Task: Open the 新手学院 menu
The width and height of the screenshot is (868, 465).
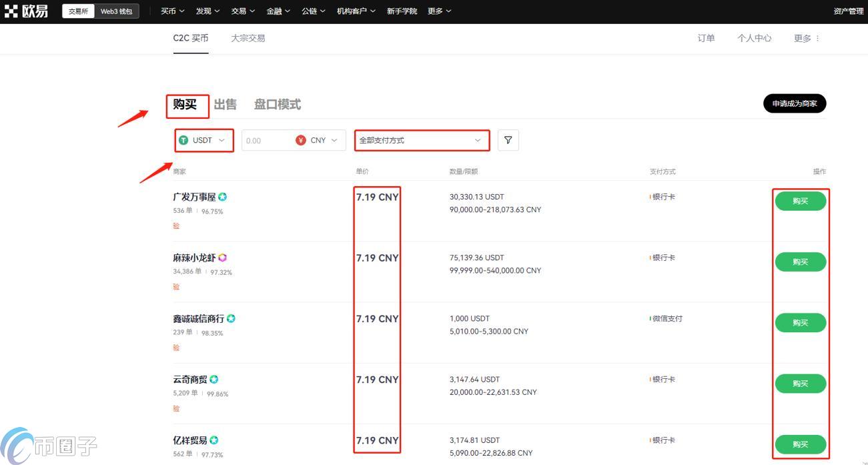Action: [x=402, y=11]
